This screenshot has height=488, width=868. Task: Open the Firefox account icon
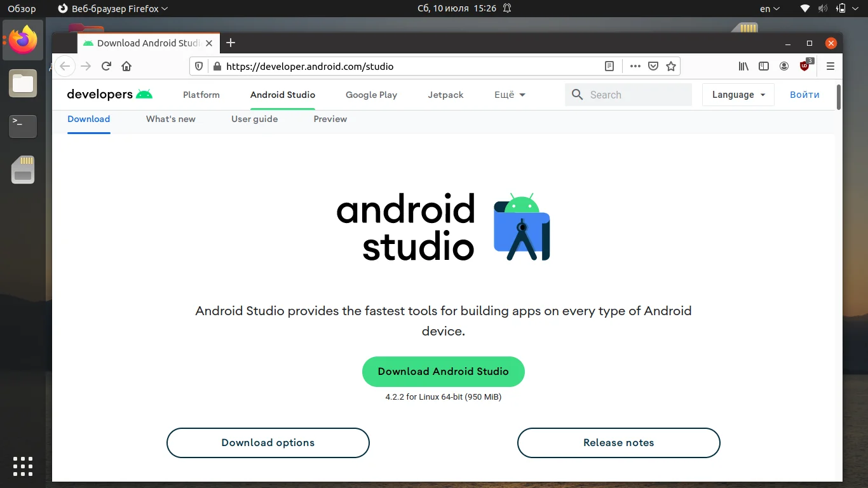tap(784, 66)
